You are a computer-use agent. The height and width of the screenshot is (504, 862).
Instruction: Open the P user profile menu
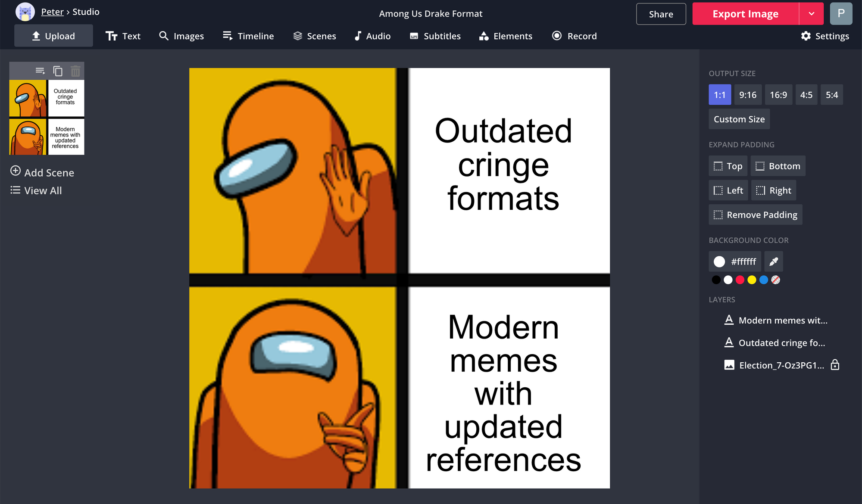tap(840, 14)
